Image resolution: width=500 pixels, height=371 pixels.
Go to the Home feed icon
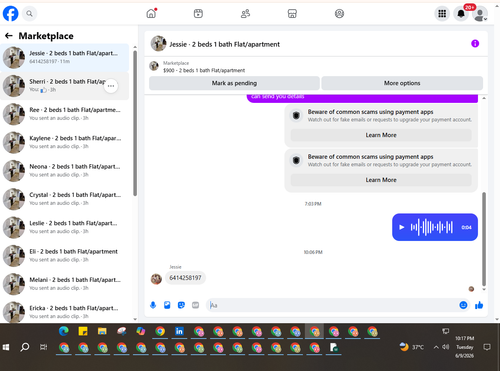(151, 14)
